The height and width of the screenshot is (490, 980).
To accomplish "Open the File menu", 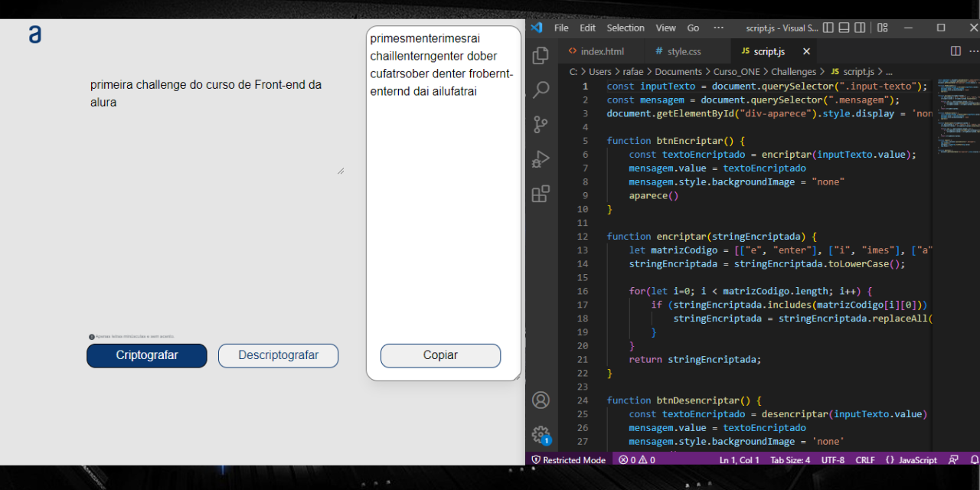I will (561, 28).
